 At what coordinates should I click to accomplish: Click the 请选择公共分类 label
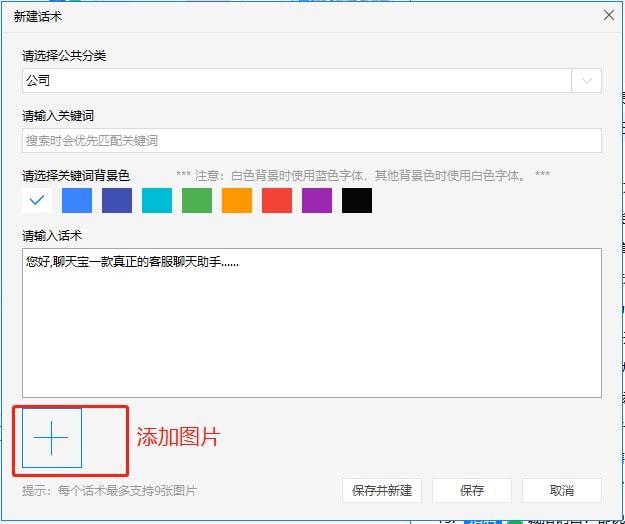pyautogui.click(x=64, y=56)
